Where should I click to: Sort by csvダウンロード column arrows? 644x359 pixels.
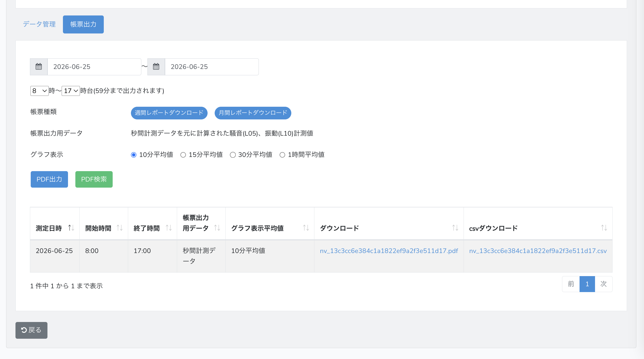coord(604,228)
